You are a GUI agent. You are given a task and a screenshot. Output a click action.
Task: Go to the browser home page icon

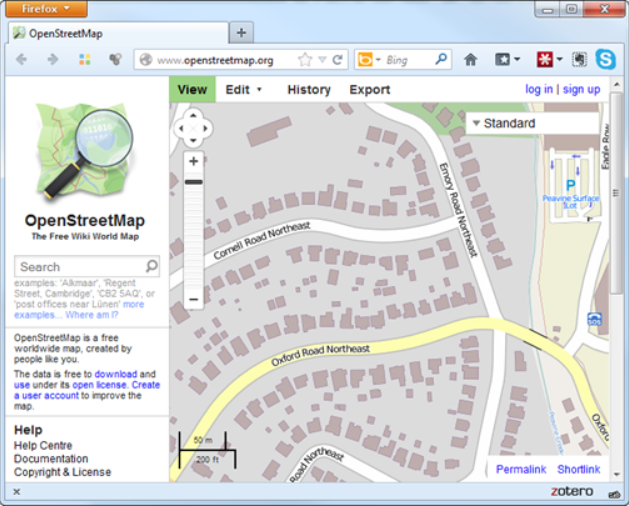(x=471, y=60)
